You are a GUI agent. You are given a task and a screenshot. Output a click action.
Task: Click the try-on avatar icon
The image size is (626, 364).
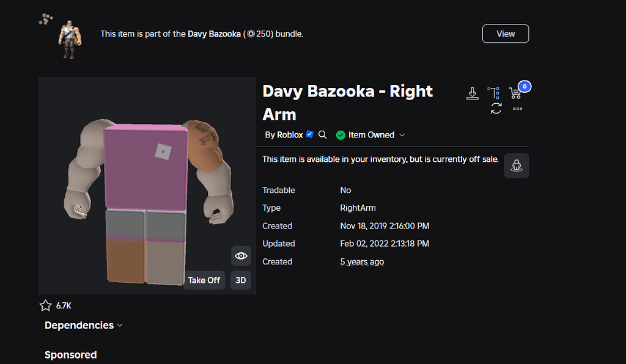pos(517,166)
